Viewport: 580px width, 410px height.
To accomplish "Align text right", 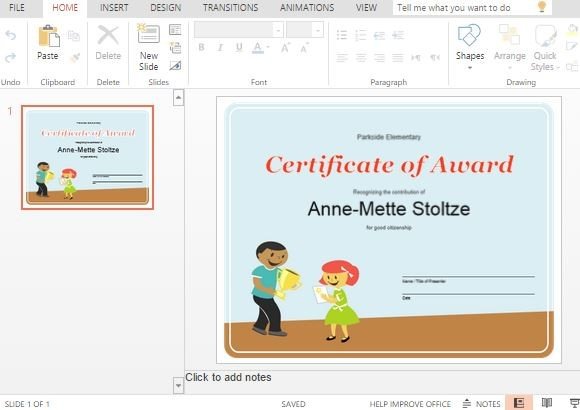I will click(379, 58).
